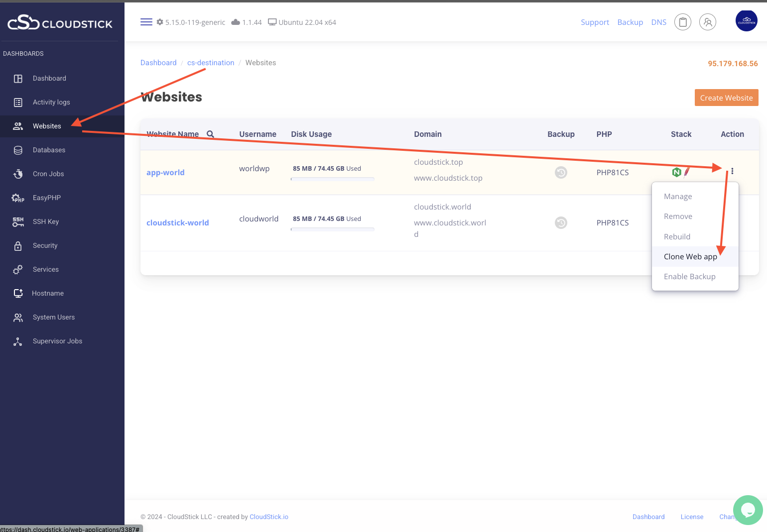Select Rebuild in the action menu

click(x=677, y=236)
